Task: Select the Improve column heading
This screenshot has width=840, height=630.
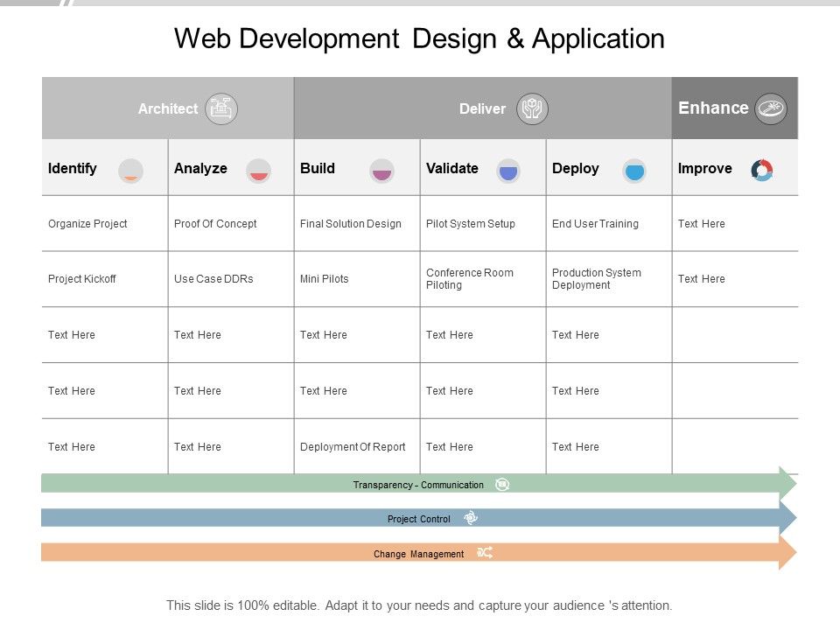Action: [704, 168]
